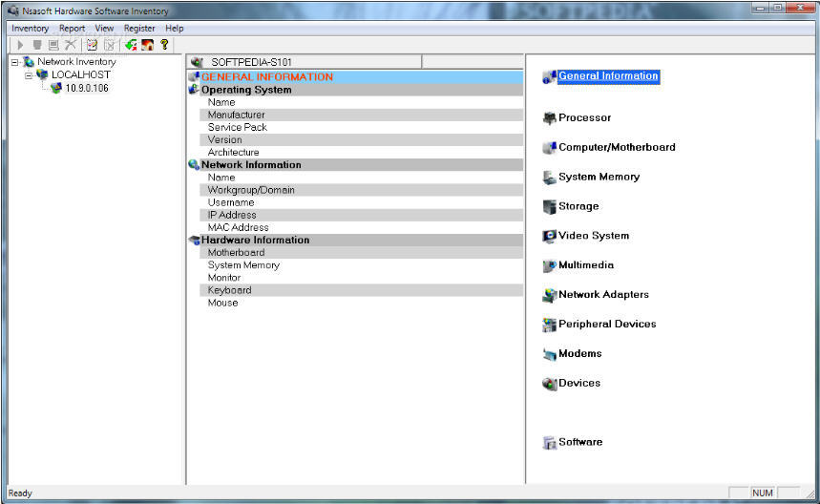Open the Report menu
Image resolution: width=820 pixels, height=504 pixels.
tap(72, 29)
